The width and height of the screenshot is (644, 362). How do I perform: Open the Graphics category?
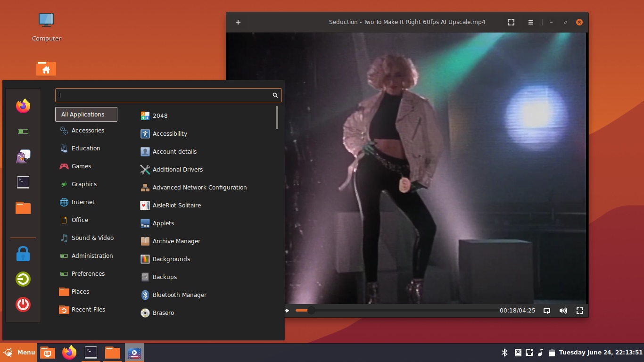coord(86,184)
